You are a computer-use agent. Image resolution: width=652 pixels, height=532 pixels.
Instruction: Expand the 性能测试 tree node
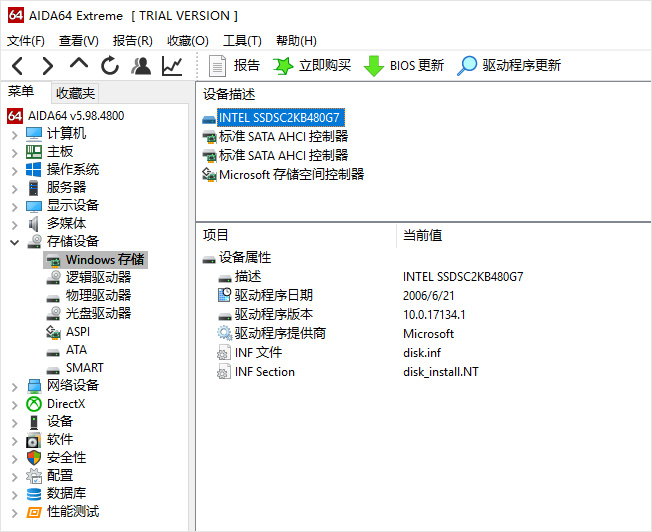pyautogui.click(x=15, y=513)
